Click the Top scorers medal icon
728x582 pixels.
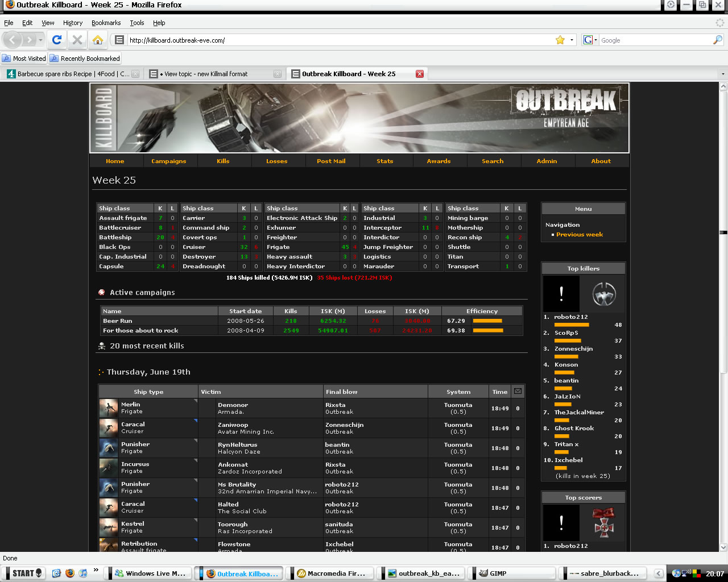(x=604, y=523)
